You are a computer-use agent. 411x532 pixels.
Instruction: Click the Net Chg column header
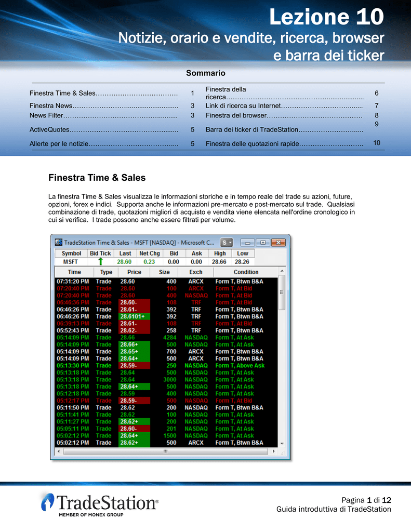coord(149,253)
